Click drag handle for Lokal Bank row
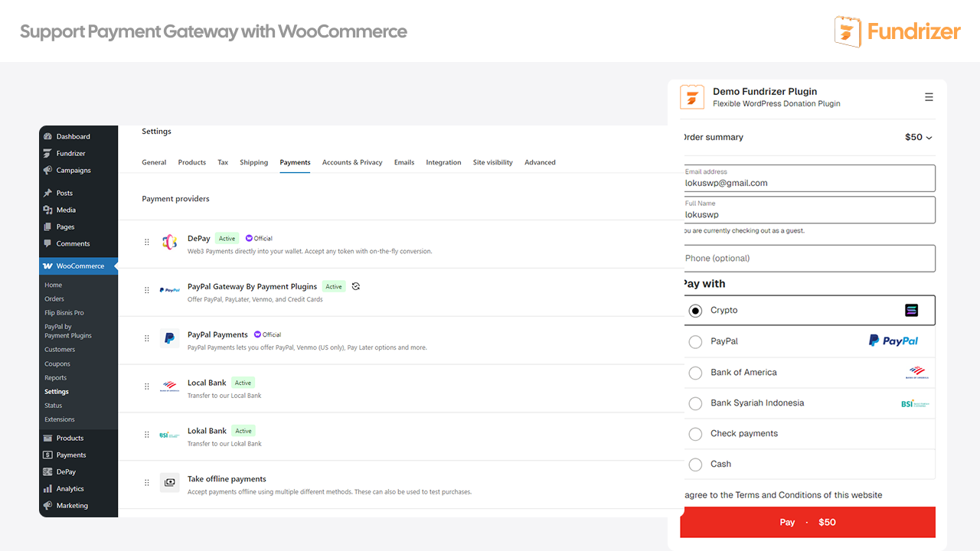 [147, 435]
